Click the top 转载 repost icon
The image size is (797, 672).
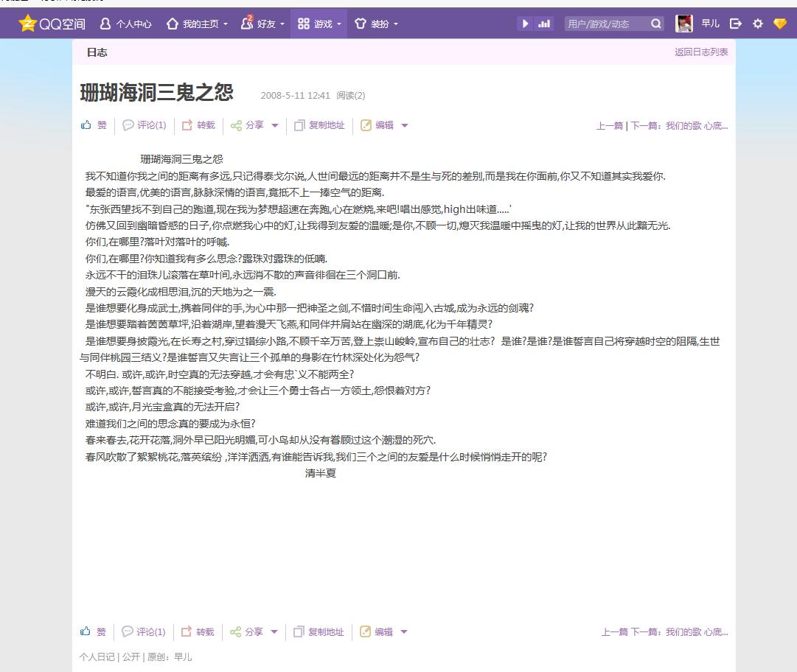click(x=187, y=125)
